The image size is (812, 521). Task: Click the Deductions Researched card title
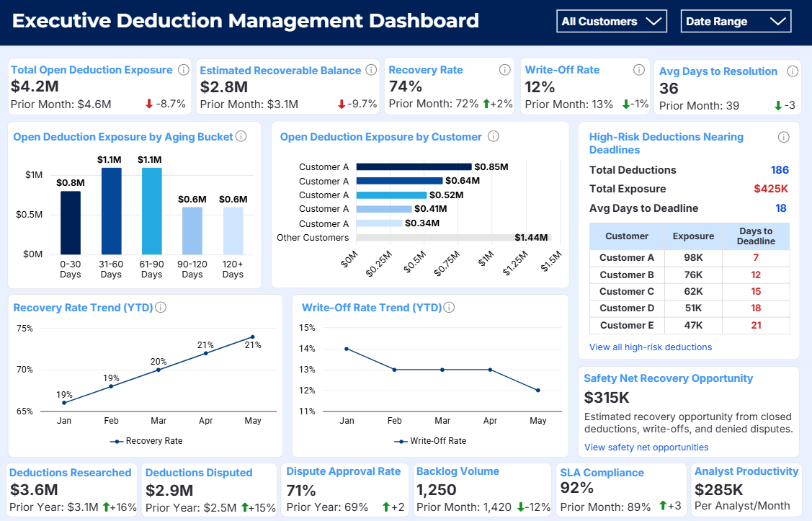pos(71,473)
